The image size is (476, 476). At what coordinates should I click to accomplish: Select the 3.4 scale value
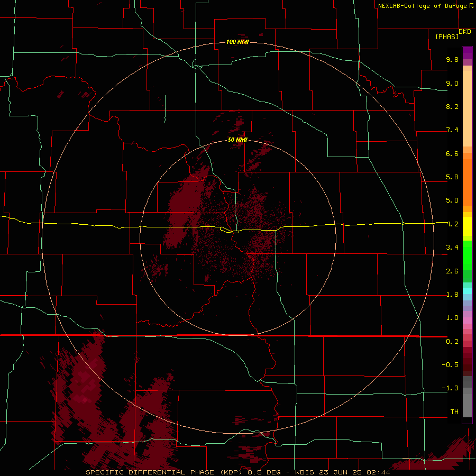[452, 248]
